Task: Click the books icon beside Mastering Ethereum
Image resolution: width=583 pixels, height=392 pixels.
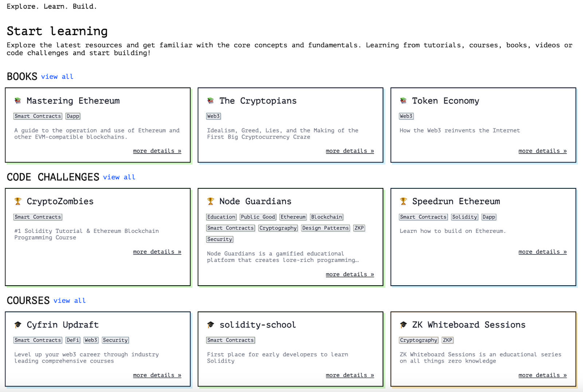Action: click(x=17, y=101)
